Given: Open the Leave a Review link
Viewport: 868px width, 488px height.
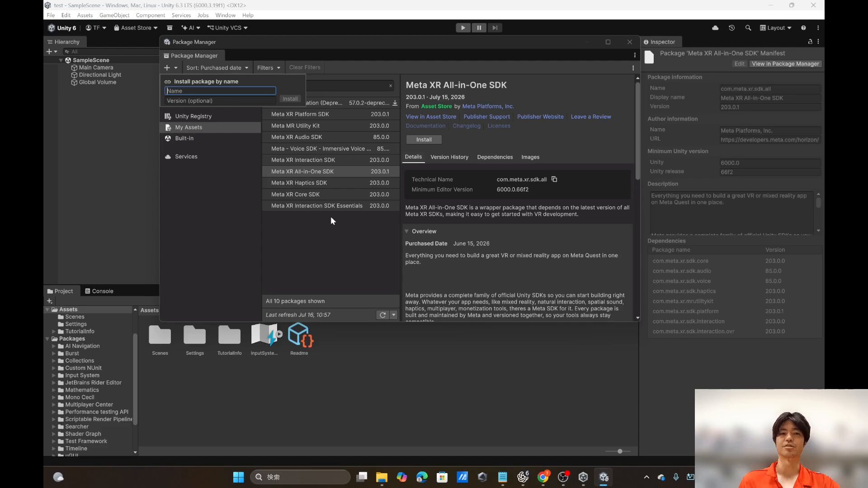Looking at the screenshot, I should (591, 117).
